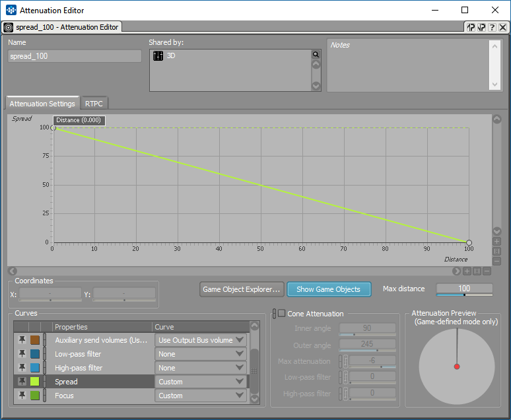Enable the Cone Attenuation checkbox

tap(282, 314)
